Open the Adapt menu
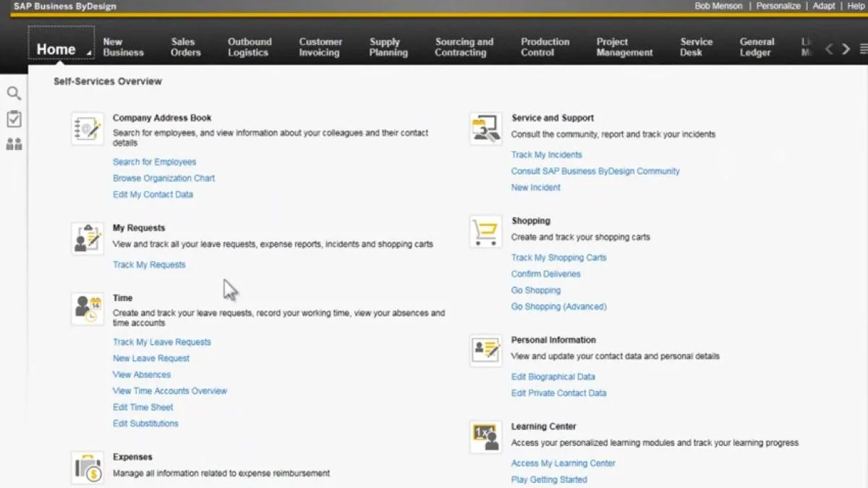Image resolution: width=868 pixels, height=488 pixels. (x=824, y=6)
